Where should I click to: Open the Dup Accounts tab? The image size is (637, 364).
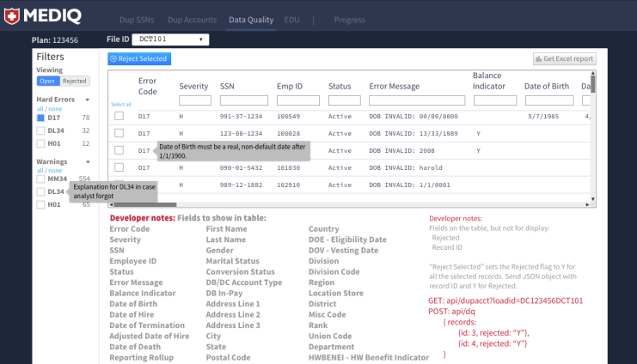193,20
